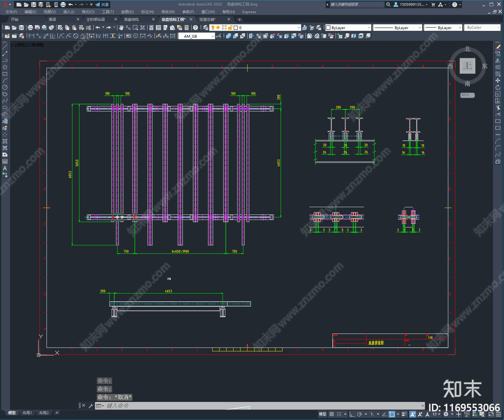
Task: Open the AM_GB dimension style dropdown
Action: pos(196,36)
